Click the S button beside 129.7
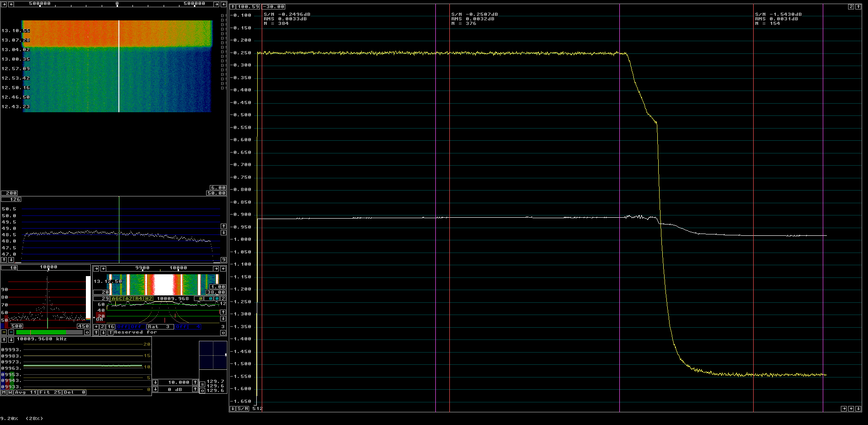Image resolution: width=868 pixels, height=425 pixels. [203, 385]
